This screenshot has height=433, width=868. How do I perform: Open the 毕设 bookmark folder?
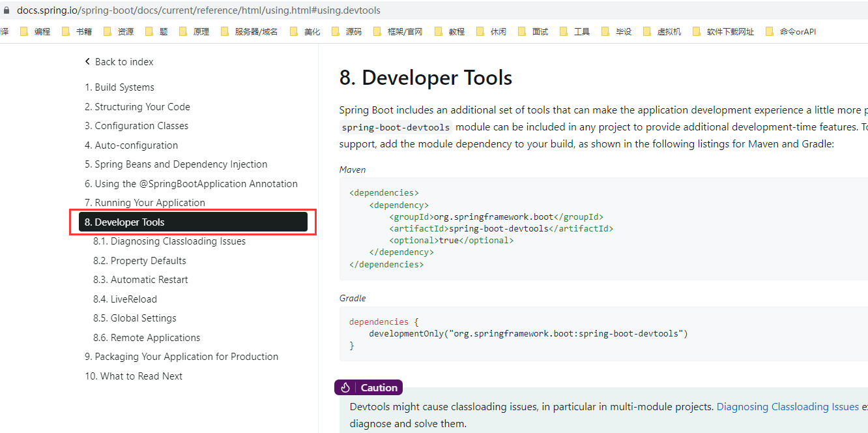coord(616,31)
